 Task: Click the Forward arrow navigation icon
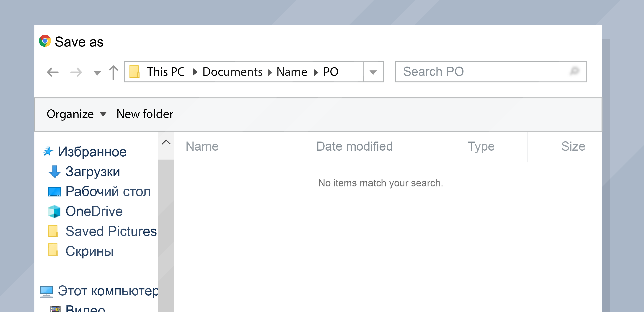76,72
